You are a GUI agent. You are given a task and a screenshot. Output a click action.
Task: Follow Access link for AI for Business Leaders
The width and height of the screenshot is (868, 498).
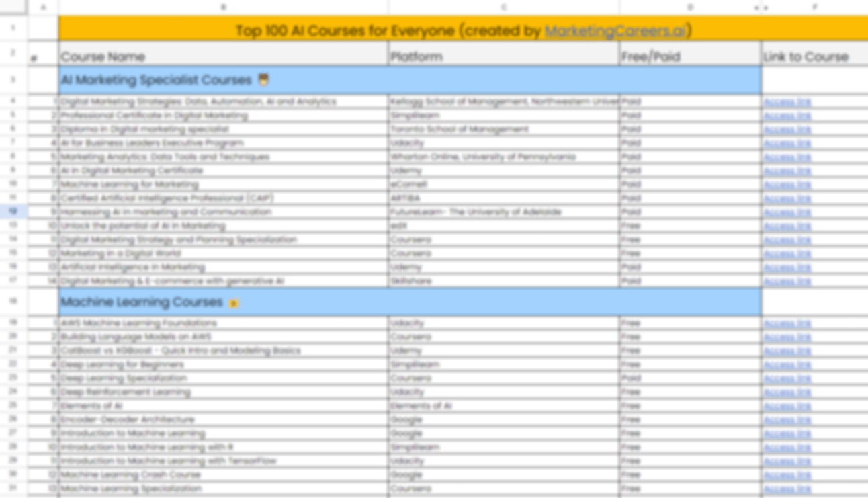[787, 143]
